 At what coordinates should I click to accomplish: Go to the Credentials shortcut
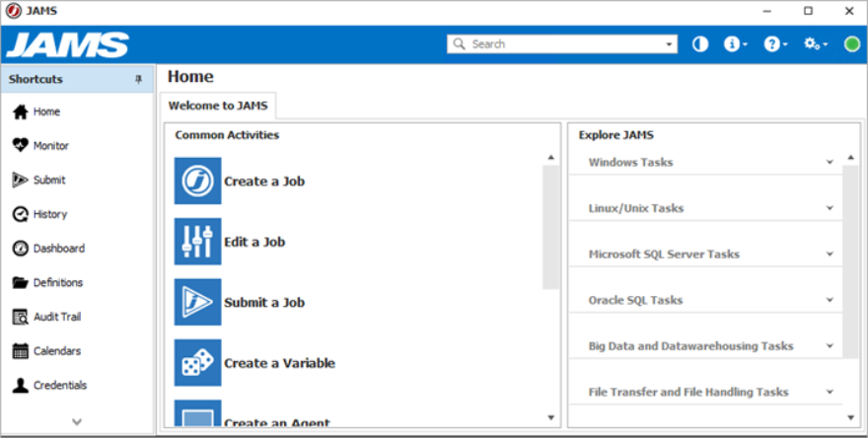click(x=49, y=386)
